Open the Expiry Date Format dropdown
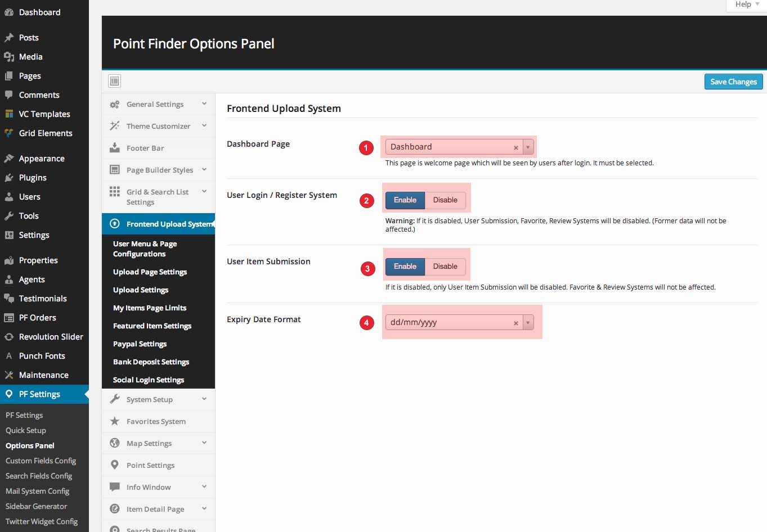 tap(528, 323)
